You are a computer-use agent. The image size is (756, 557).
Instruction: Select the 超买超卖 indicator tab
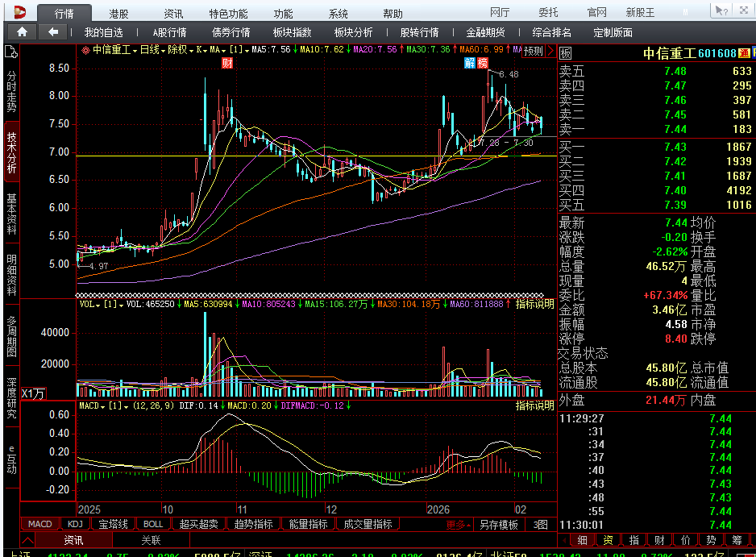point(198,524)
